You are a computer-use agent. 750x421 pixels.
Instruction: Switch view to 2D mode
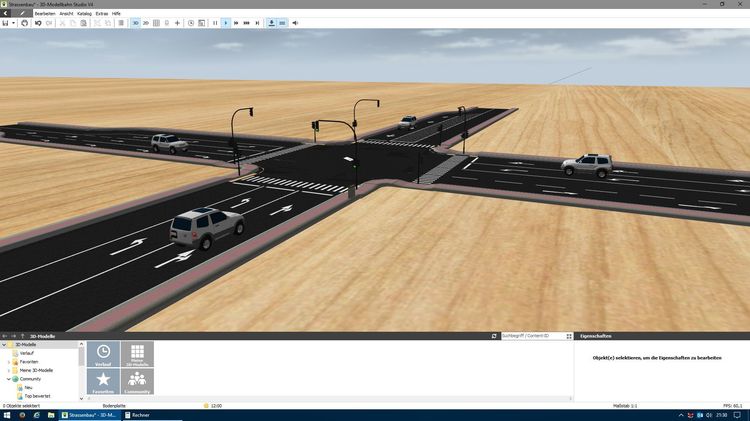pyautogui.click(x=145, y=22)
